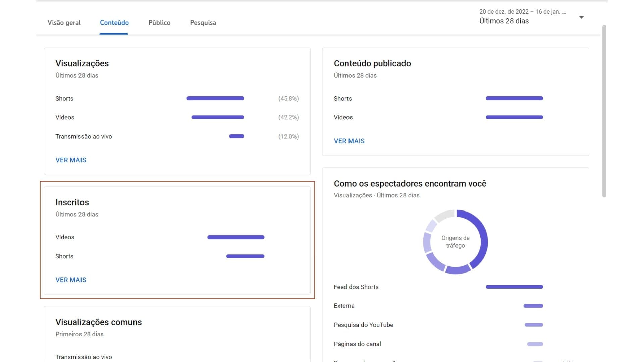
Task: Click the Páginas do canal source row
Action: pos(357,344)
